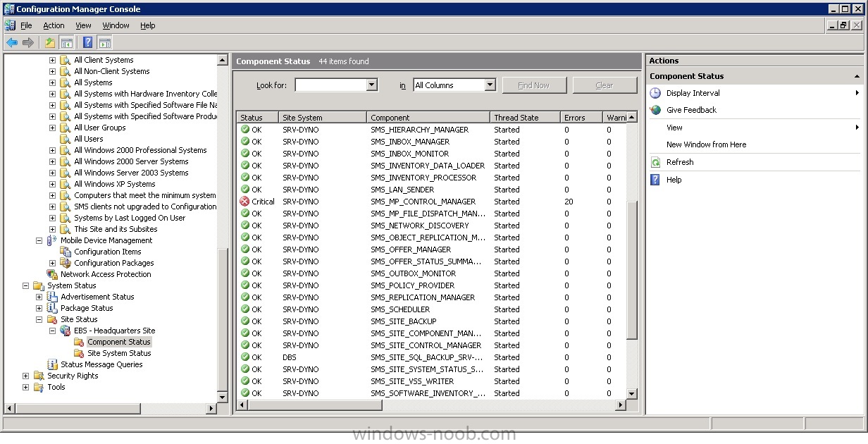
Task: Collapse the System Status node
Action: [26, 285]
